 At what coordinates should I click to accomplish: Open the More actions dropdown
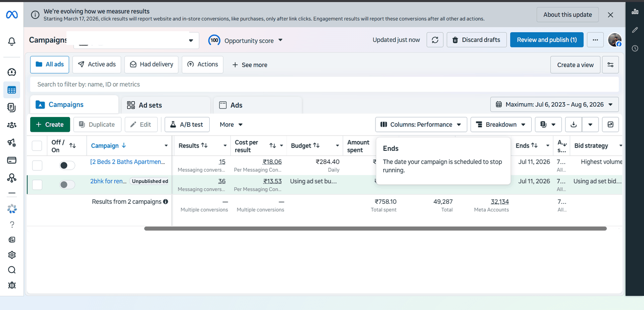[231, 125]
